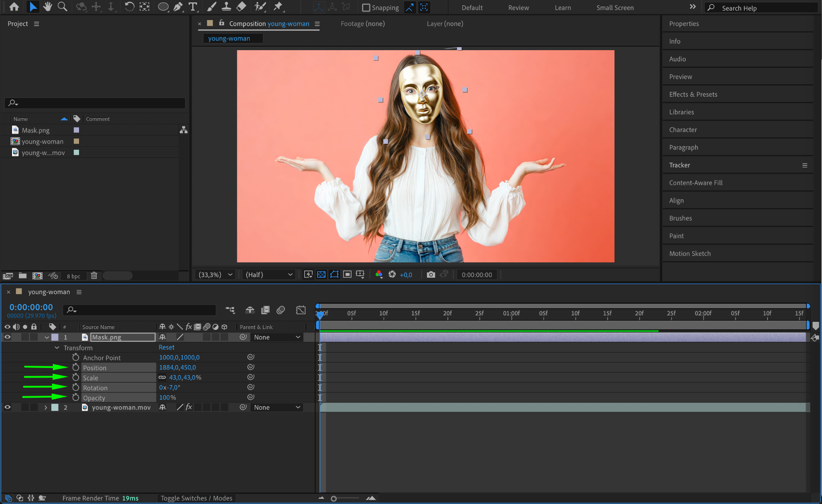This screenshot has height=504, width=822.
Task: Select the Horizontal Type tool
Action: [x=193, y=7]
